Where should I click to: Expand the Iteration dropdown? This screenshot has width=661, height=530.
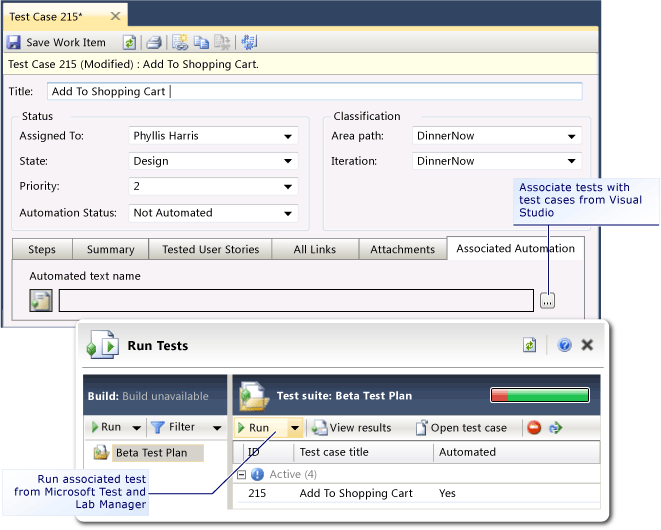click(572, 161)
